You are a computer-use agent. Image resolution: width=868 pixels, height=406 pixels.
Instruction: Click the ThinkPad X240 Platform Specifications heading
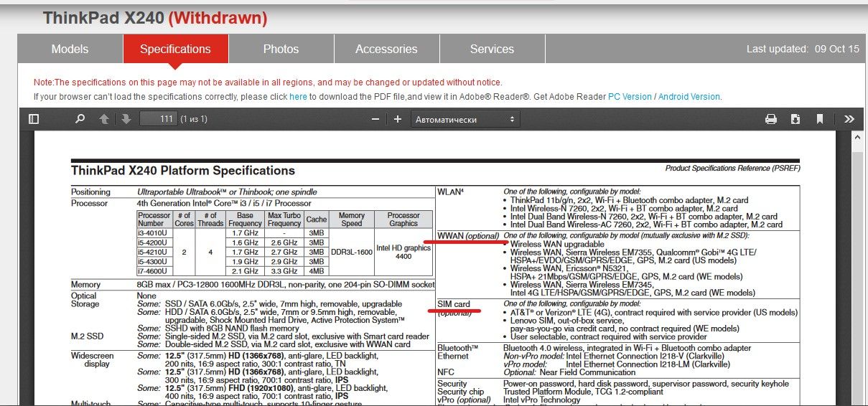pos(183,171)
